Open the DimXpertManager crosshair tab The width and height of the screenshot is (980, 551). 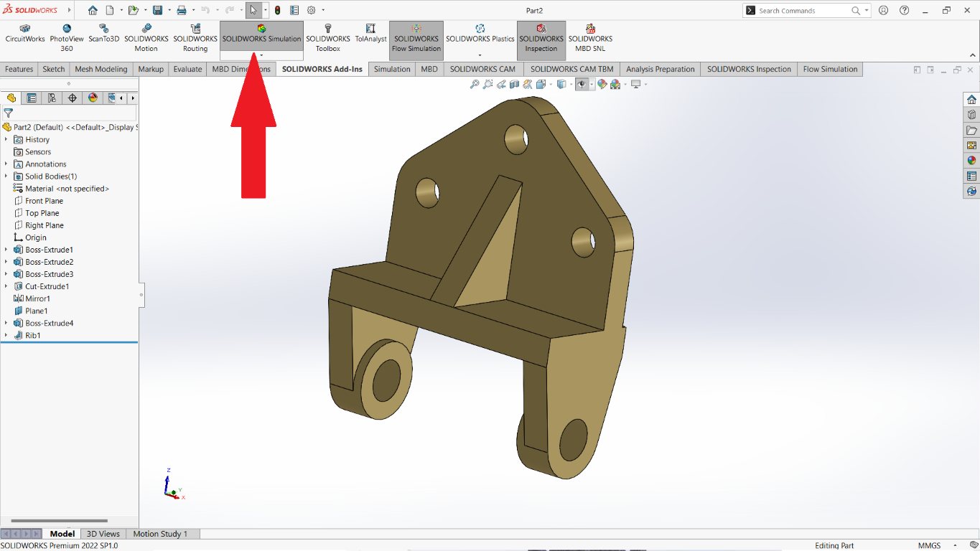72,98
